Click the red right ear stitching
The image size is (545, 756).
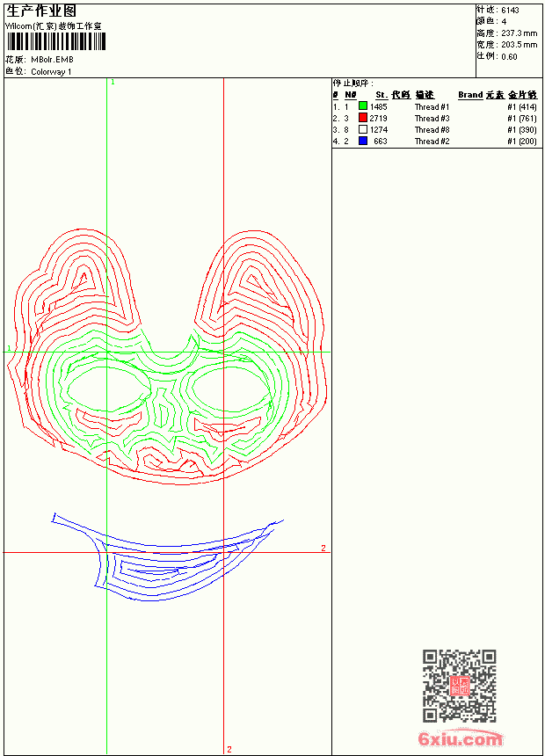click(x=258, y=282)
